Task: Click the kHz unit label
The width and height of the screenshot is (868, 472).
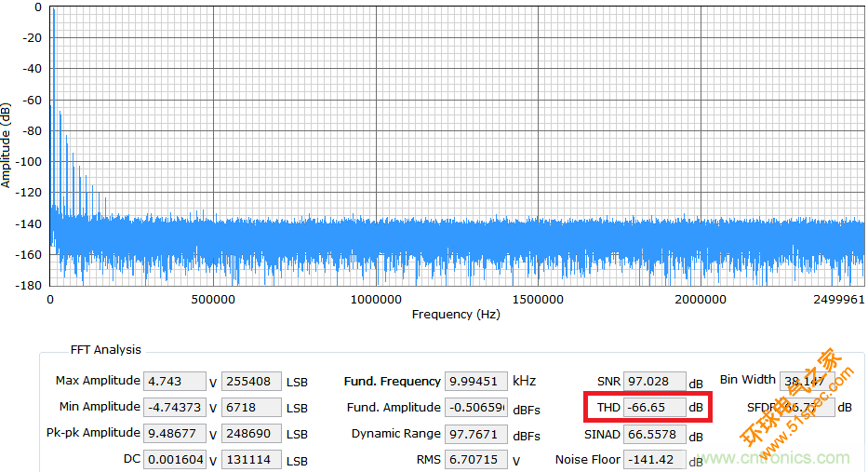Action: point(524,381)
